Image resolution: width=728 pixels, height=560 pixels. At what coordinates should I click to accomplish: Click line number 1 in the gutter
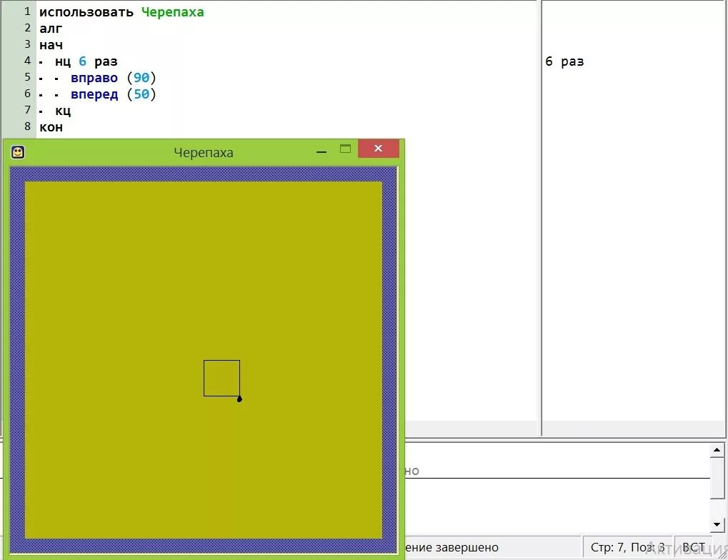(x=27, y=11)
